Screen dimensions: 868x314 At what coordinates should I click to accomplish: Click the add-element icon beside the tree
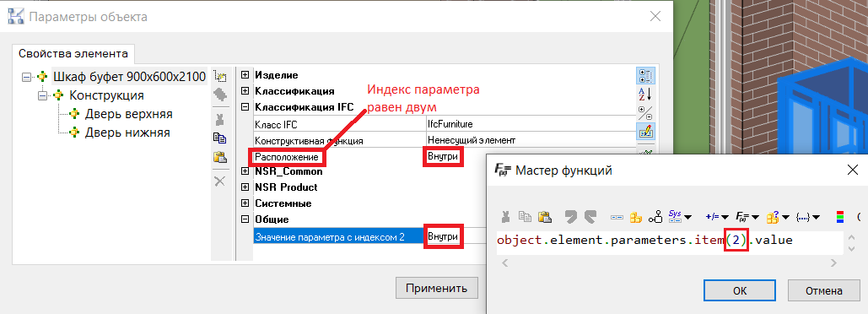coord(220,76)
